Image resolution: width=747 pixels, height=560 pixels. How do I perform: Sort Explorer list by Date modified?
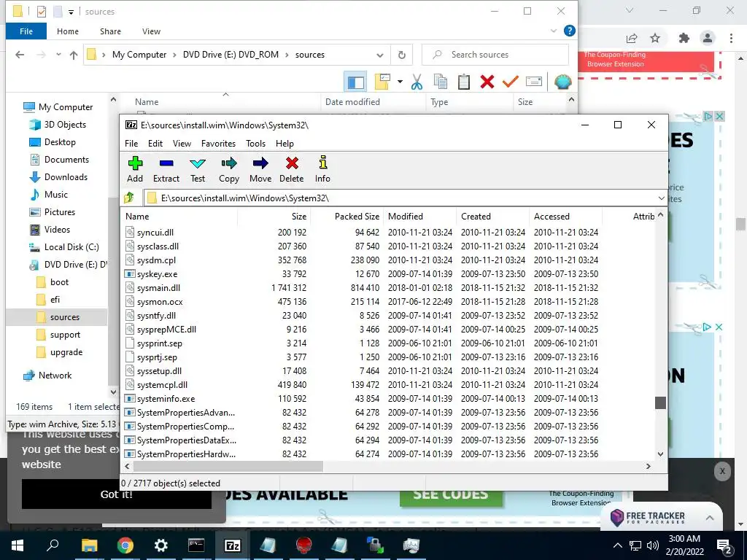[x=352, y=102]
